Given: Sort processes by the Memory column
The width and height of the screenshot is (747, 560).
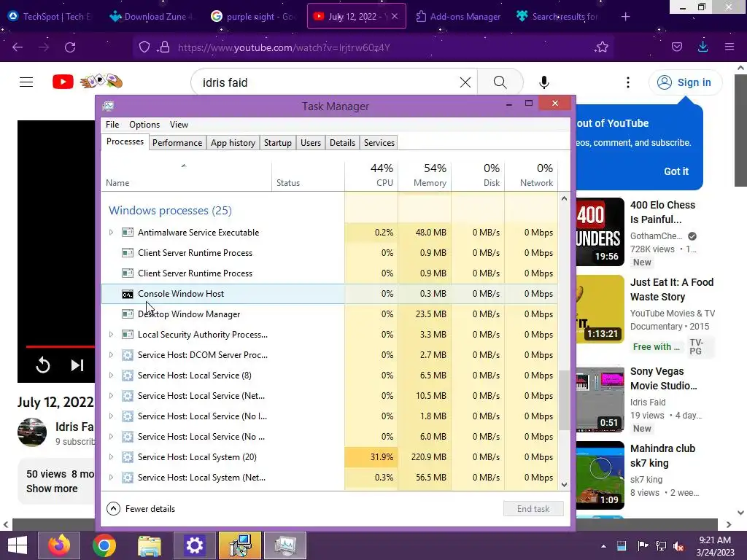Looking at the screenshot, I should 425,175.
